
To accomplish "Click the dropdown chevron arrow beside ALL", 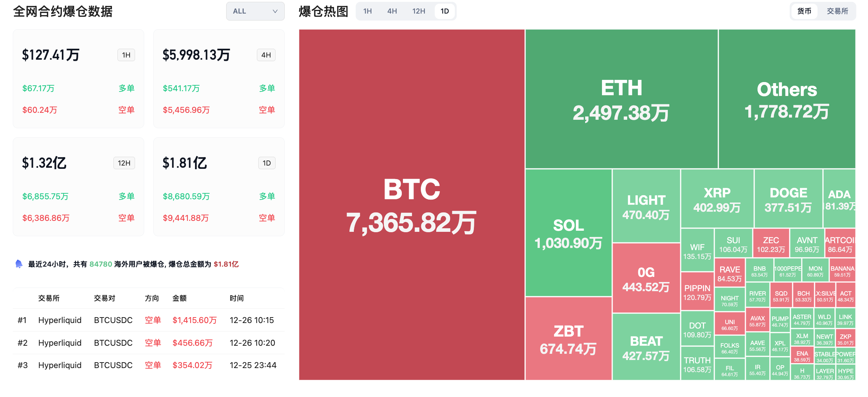I will 275,11.
